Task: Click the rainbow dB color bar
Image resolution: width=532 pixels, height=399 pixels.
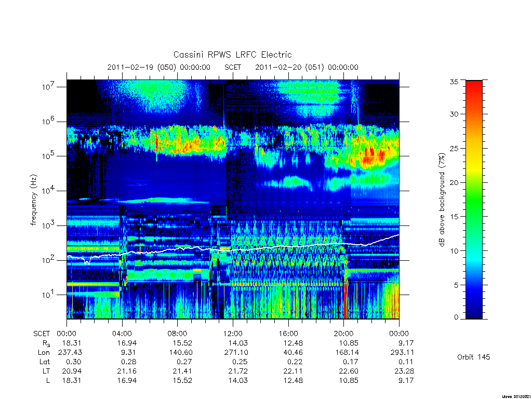Action: (474, 199)
